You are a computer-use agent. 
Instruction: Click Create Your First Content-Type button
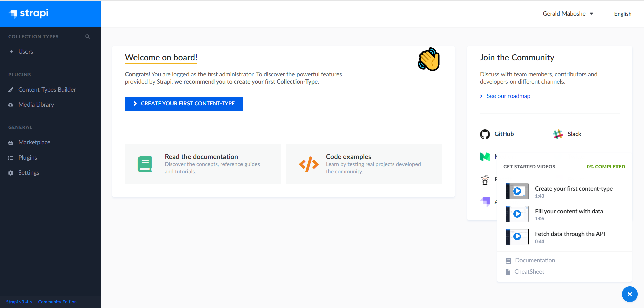(184, 104)
